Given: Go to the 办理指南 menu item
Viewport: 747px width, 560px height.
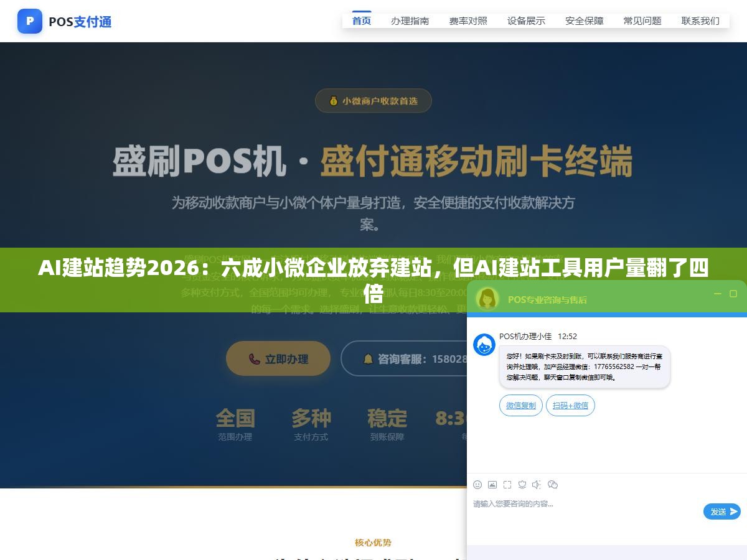Looking at the screenshot, I should tap(410, 21).
